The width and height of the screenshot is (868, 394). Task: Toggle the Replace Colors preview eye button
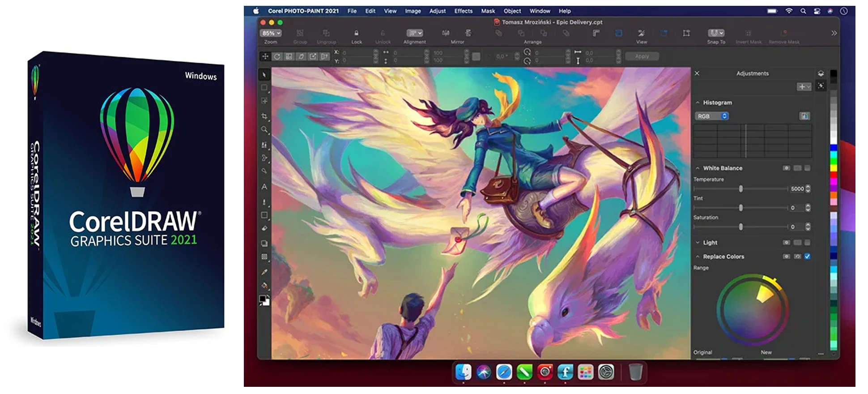point(786,257)
